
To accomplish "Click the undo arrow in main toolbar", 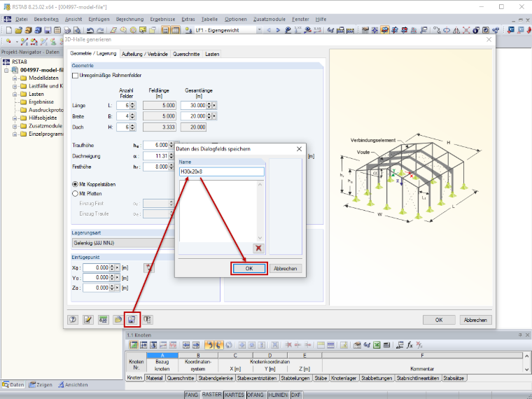I will (90, 30).
